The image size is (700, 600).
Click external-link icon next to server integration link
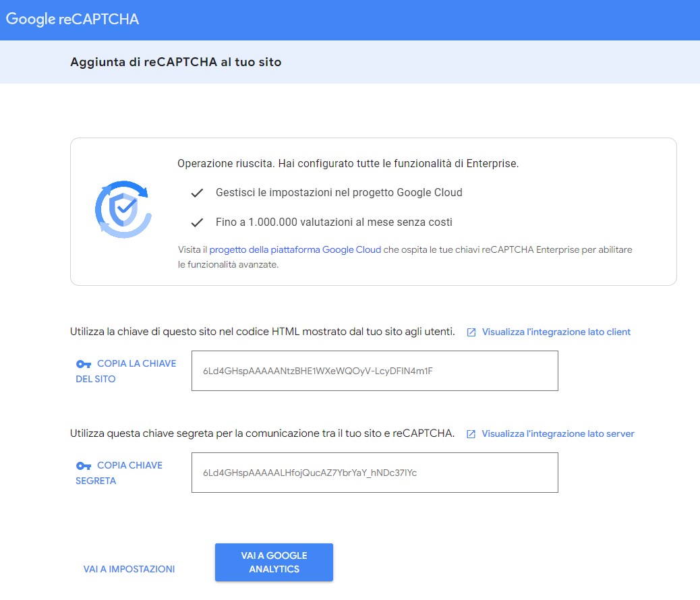click(x=471, y=433)
